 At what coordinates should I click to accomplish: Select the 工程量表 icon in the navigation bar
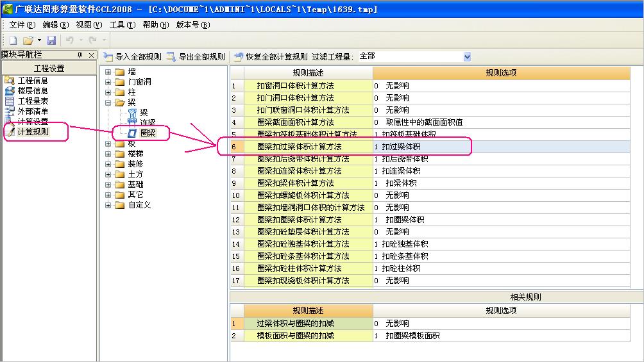click(x=10, y=101)
